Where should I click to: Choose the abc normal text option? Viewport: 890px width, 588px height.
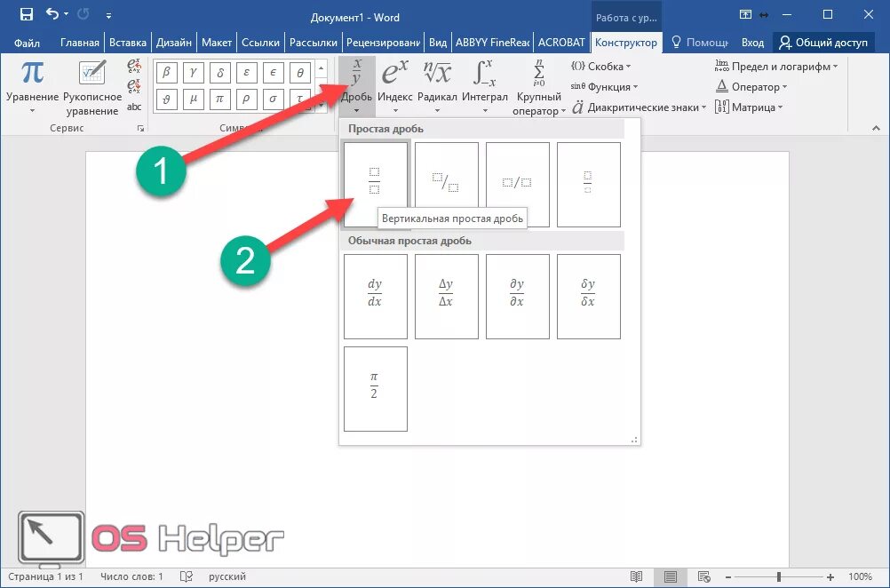coord(134,107)
